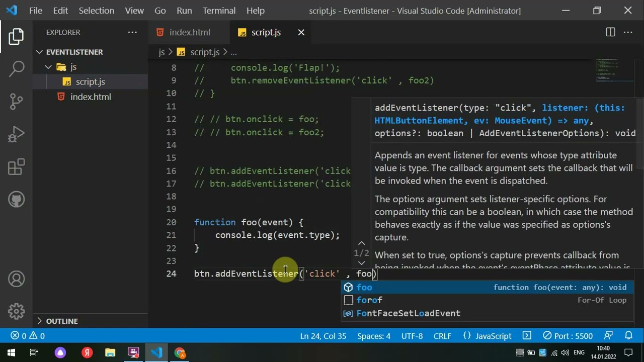Click line number 20 in the gutter

pyautogui.click(x=171, y=222)
